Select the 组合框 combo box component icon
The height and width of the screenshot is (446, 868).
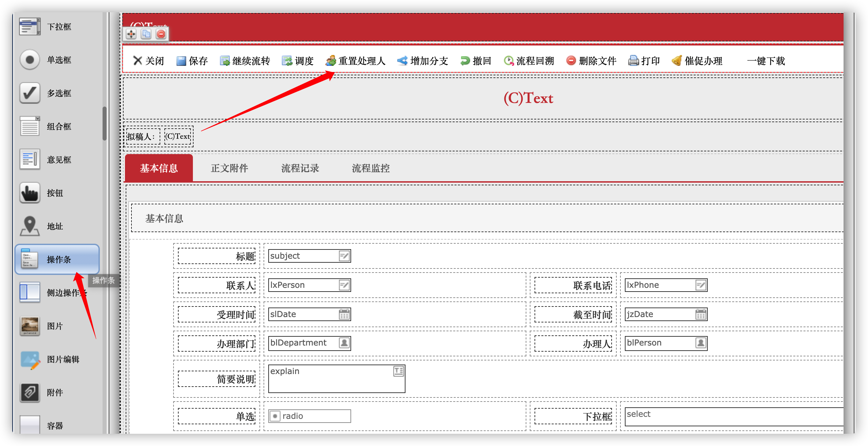[x=30, y=126]
